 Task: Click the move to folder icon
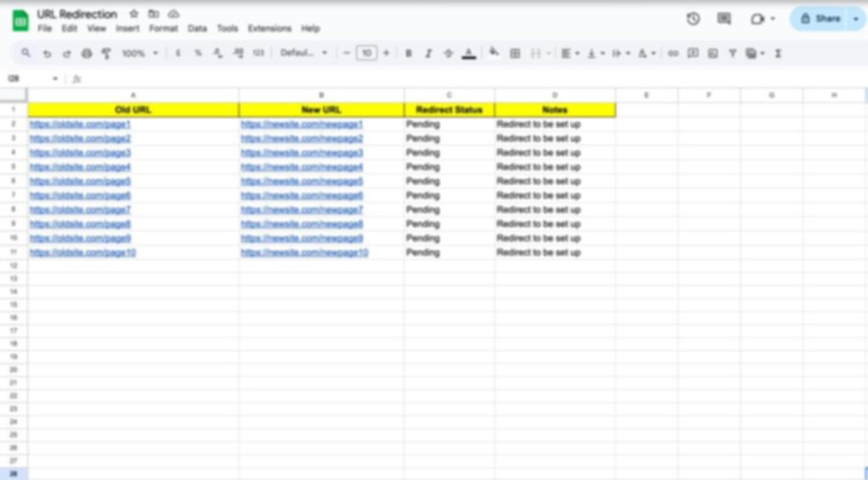(x=154, y=14)
